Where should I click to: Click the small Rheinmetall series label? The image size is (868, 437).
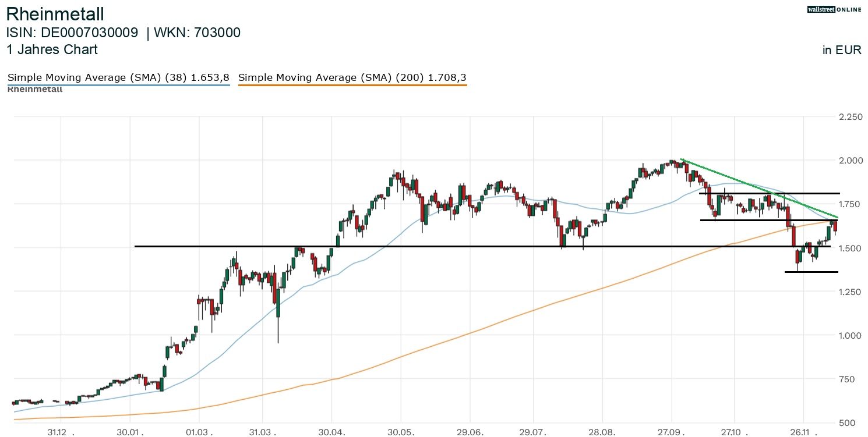35,89
